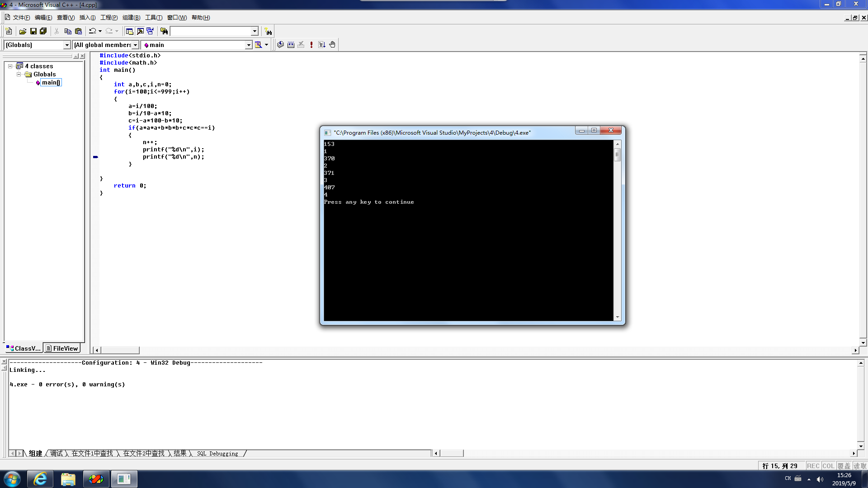
Task: Open the main function members dropdown
Action: click(x=248, y=45)
